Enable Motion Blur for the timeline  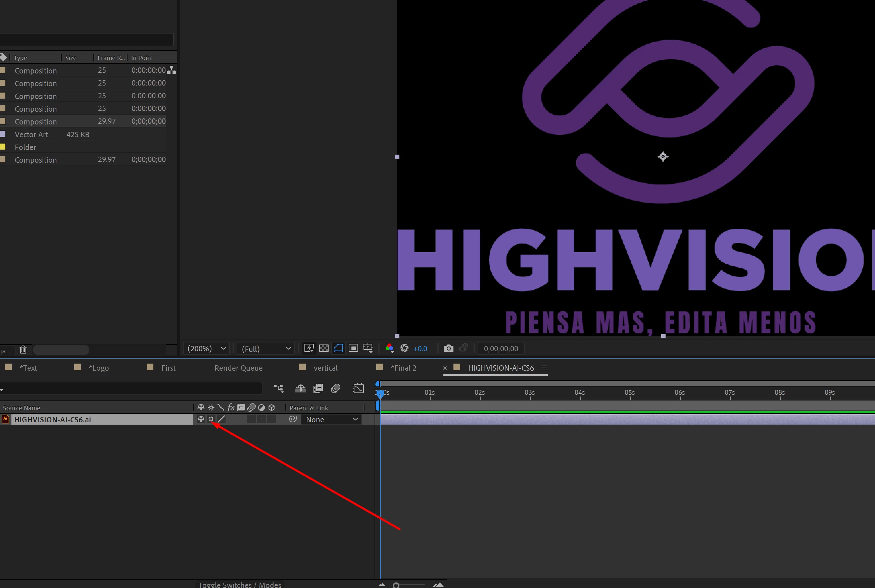(336, 388)
